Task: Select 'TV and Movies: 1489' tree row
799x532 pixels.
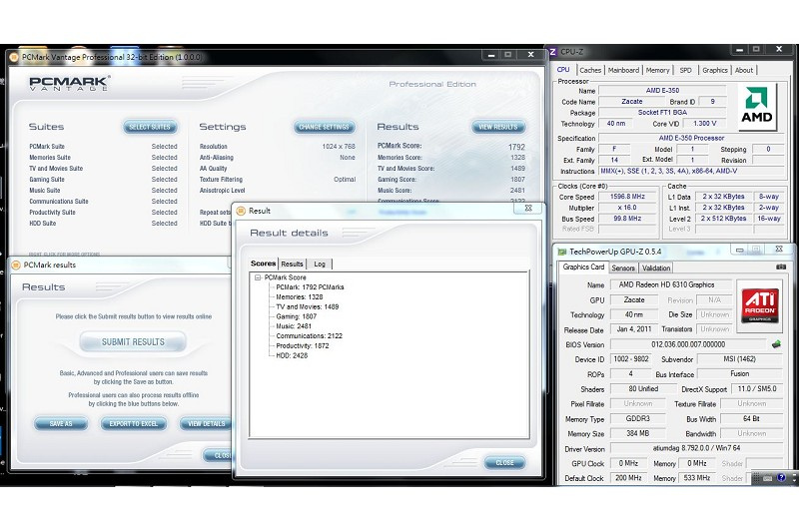Action: (308, 307)
